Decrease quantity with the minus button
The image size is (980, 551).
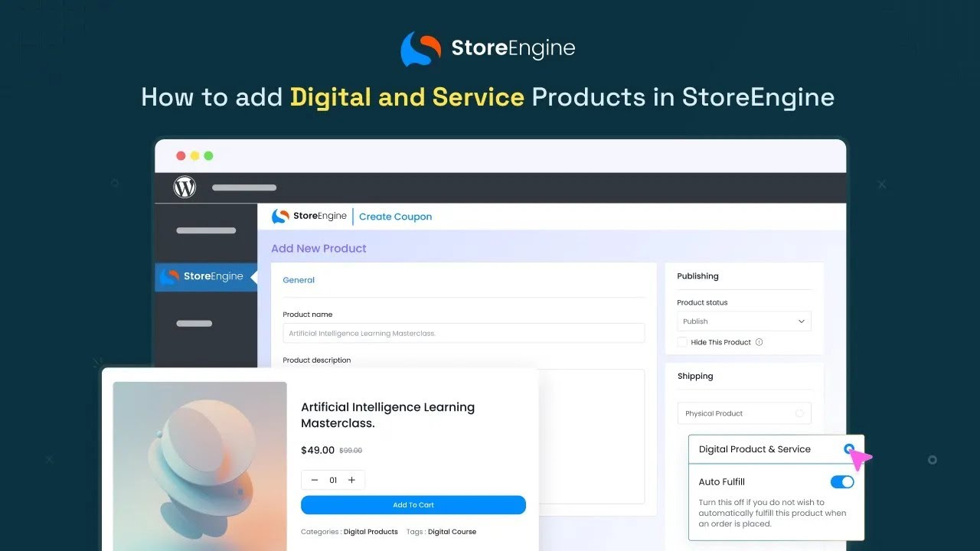coord(315,480)
